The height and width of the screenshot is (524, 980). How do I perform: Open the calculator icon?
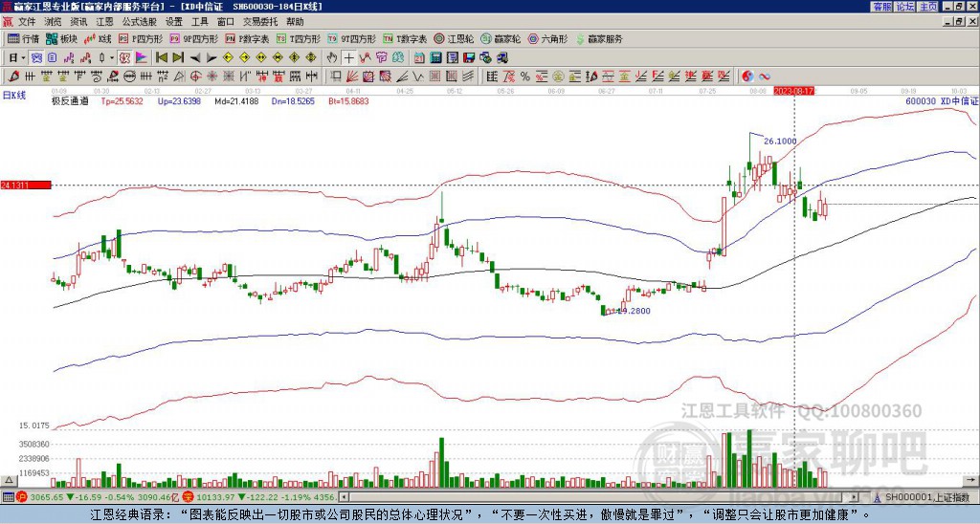[435, 58]
